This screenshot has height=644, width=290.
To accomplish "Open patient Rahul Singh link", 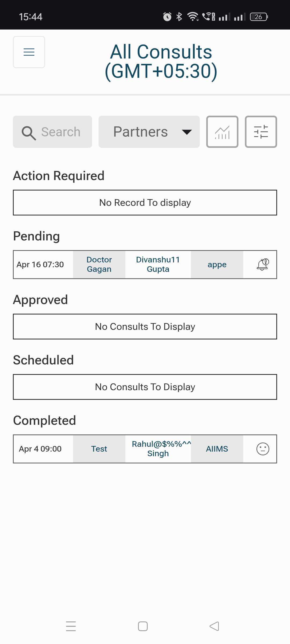I will click(x=158, y=449).
